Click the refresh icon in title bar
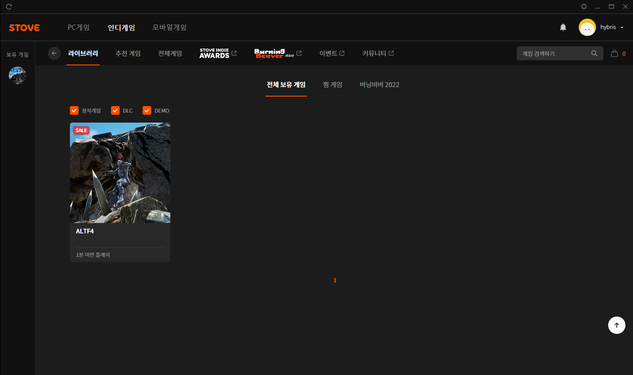The width and height of the screenshot is (633, 375). 8,6
